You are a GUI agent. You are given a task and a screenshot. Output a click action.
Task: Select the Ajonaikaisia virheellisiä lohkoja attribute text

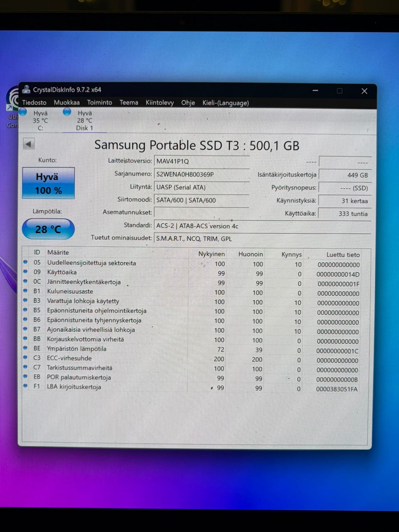tap(91, 330)
